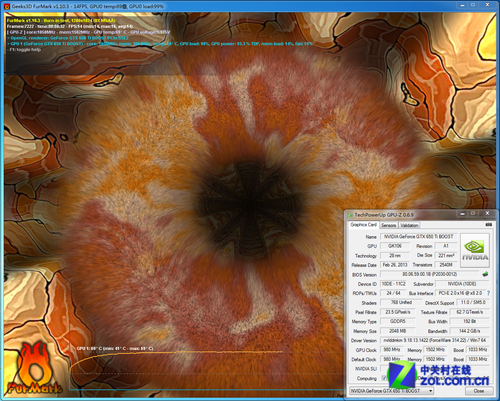Close the FurMark window
The width and height of the screenshot is (500, 401).
487,5
